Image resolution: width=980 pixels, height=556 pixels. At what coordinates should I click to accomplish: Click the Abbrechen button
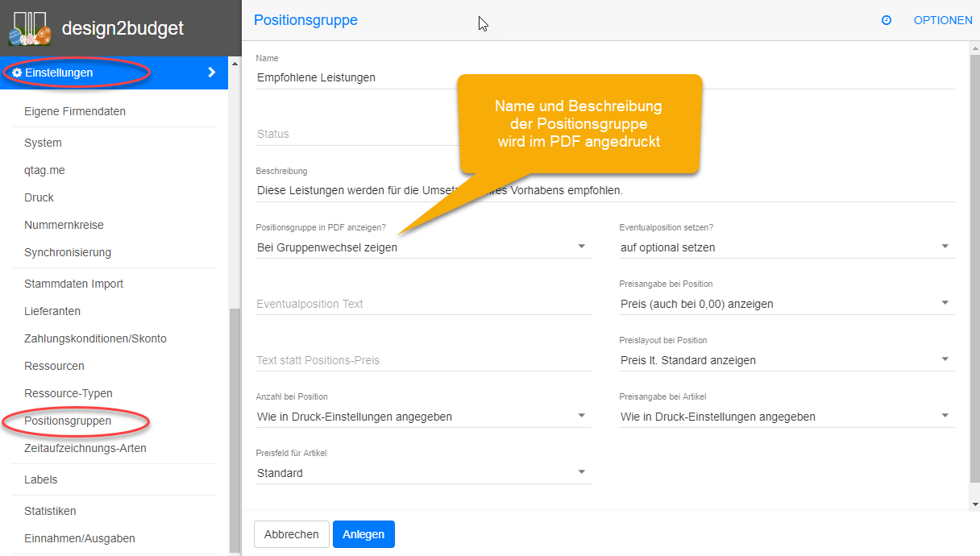[292, 534]
